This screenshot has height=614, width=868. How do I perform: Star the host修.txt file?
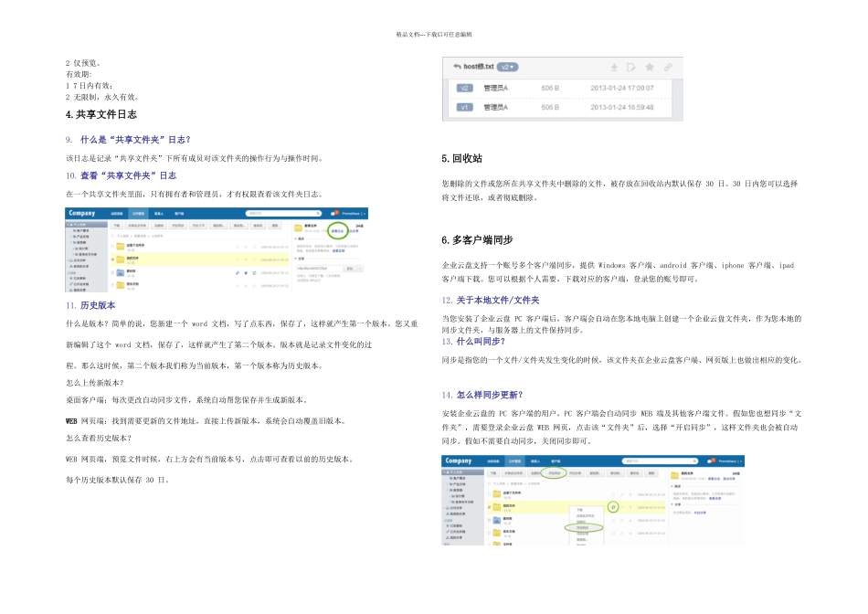[650, 67]
